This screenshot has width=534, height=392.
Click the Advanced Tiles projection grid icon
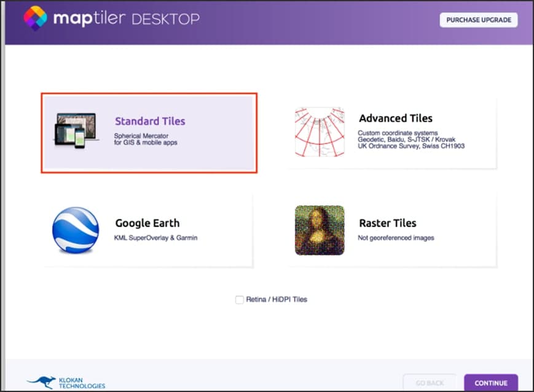(320, 132)
